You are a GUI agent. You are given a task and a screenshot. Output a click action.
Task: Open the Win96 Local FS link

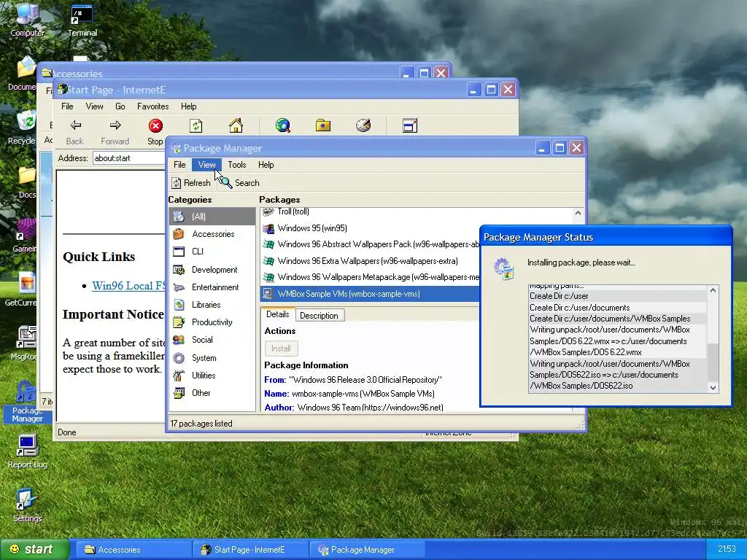pos(128,286)
